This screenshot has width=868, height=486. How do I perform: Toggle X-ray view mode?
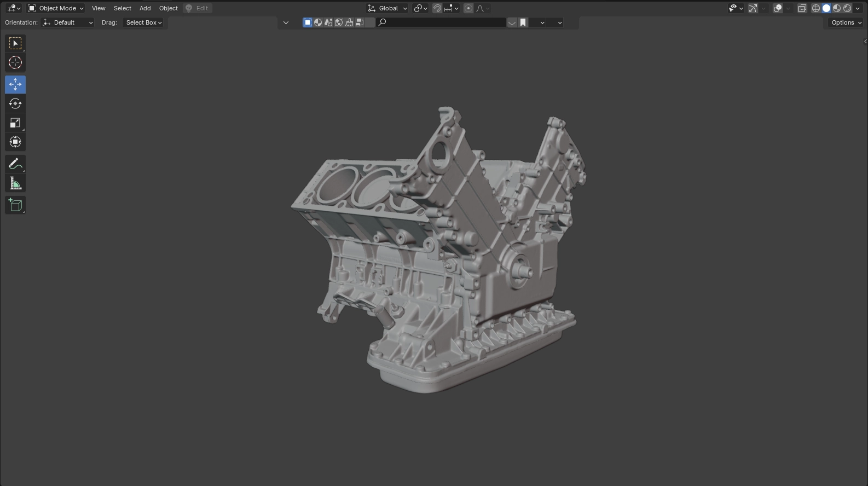coord(802,8)
